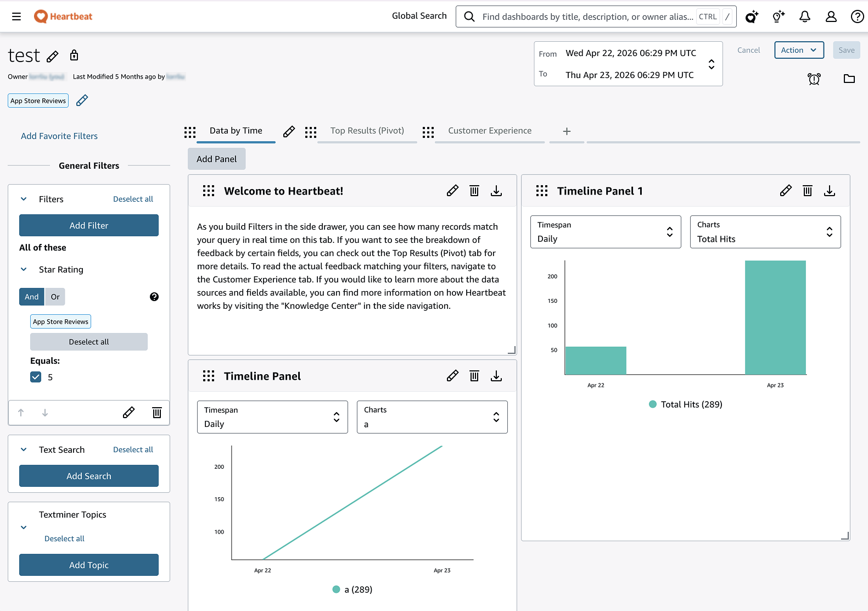Edit the dashboard title 'test'
This screenshot has height=611, width=868.
[x=53, y=56]
